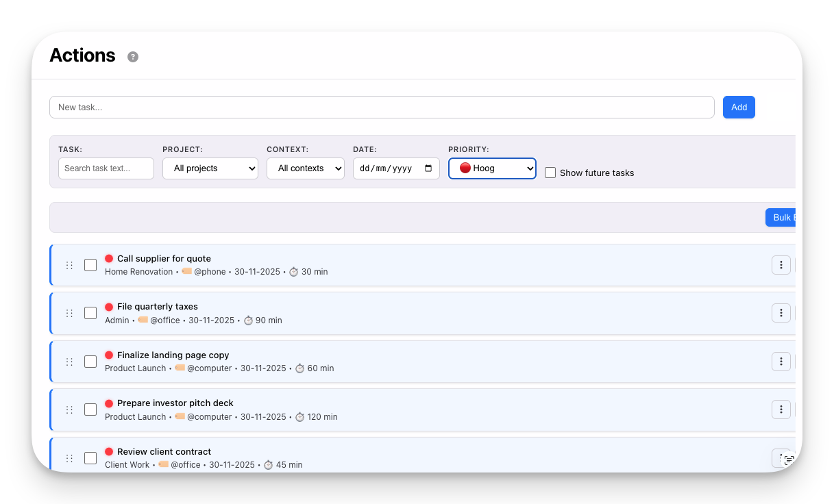Viewport: 834px width, 504px height.
Task: Open the calendar picker in the date field
Action: (428, 168)
